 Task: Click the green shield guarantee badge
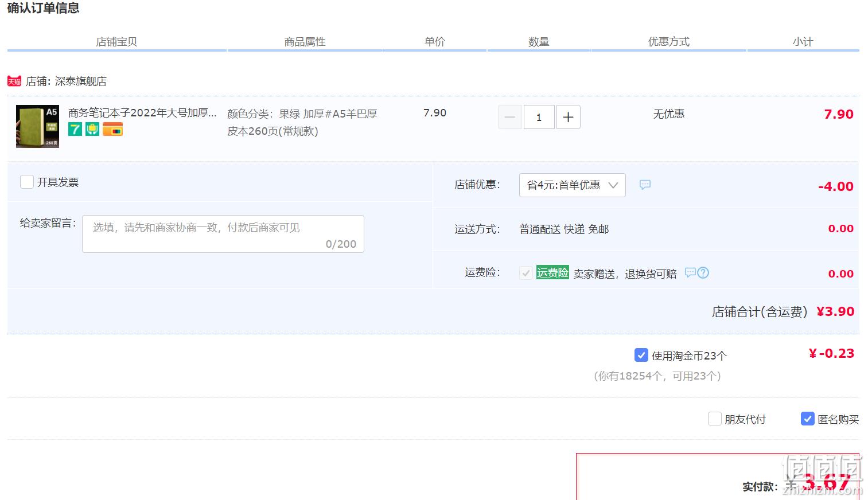pos(92,130)
